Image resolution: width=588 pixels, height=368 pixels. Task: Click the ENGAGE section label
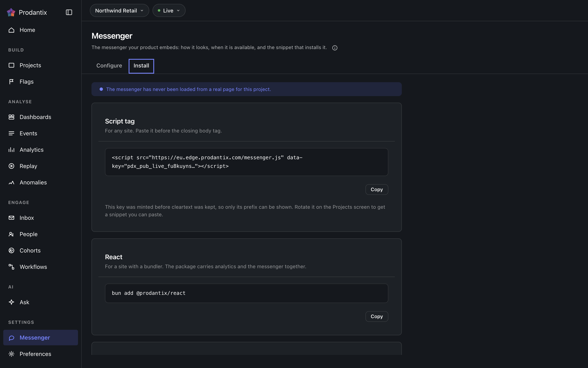click(19, 202)
